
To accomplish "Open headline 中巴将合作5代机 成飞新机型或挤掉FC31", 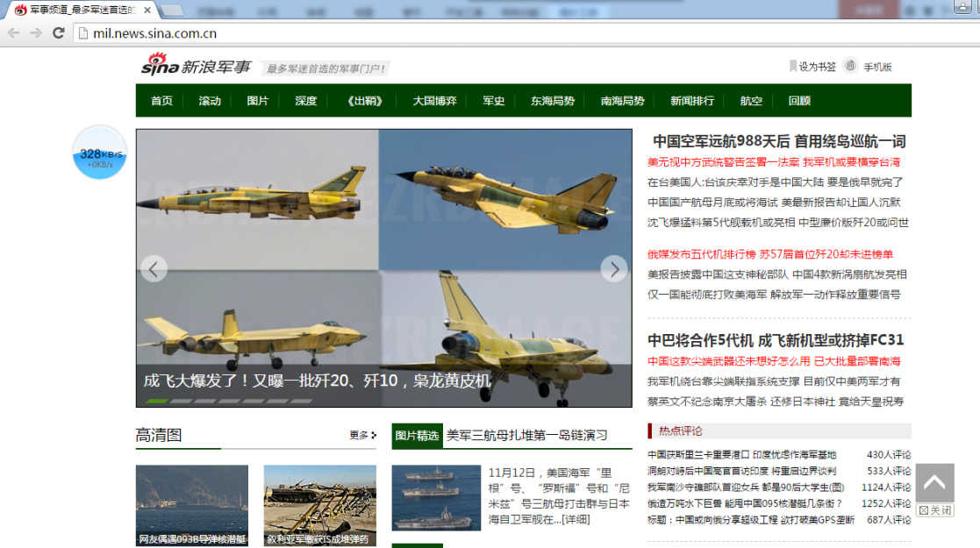I will point(776,340).
